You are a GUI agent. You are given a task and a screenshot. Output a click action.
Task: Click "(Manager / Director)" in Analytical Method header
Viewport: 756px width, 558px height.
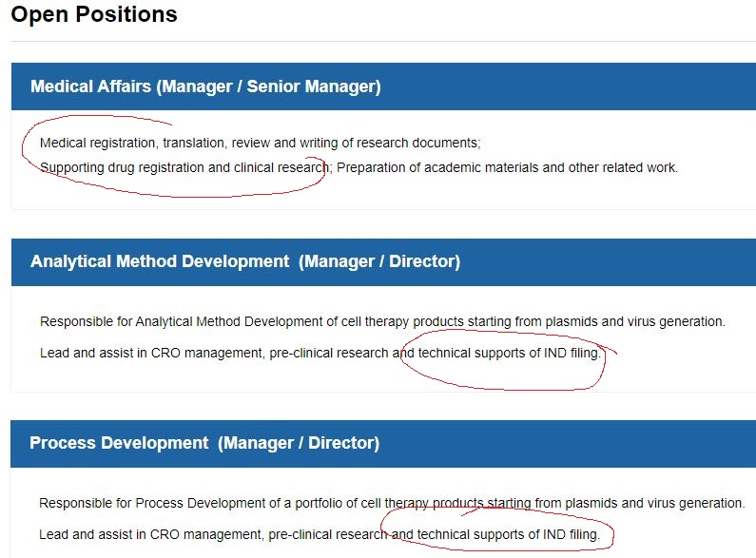coord(379,261)
